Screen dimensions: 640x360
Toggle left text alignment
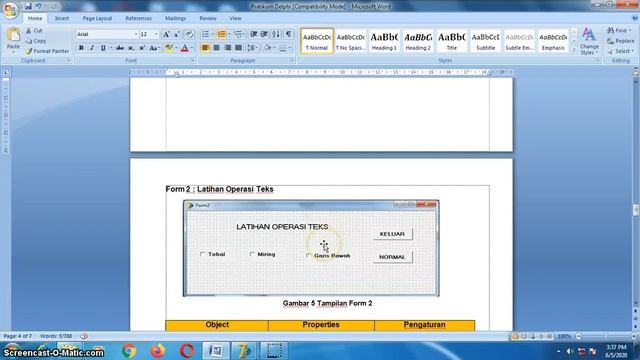205,48
